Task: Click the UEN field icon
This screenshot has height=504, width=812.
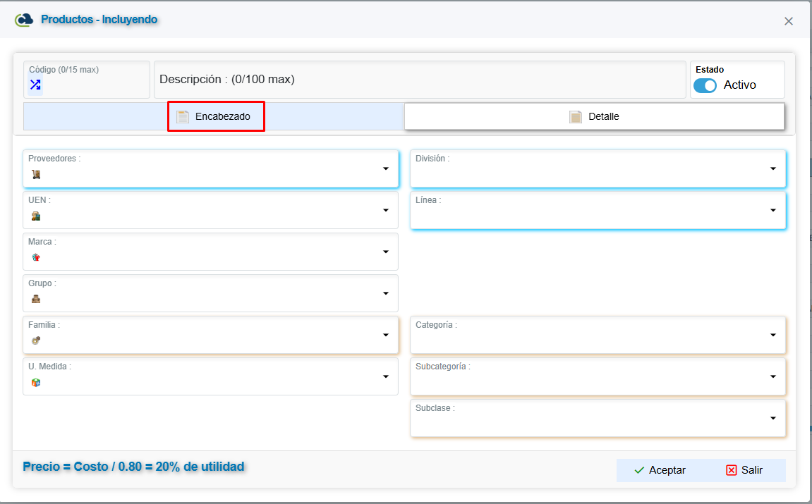Action: pos(36,216)
